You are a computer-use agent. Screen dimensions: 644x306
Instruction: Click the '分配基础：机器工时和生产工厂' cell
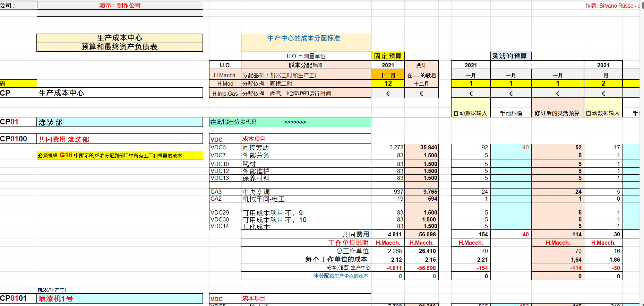pyautogui.click(x=306, y=75)
